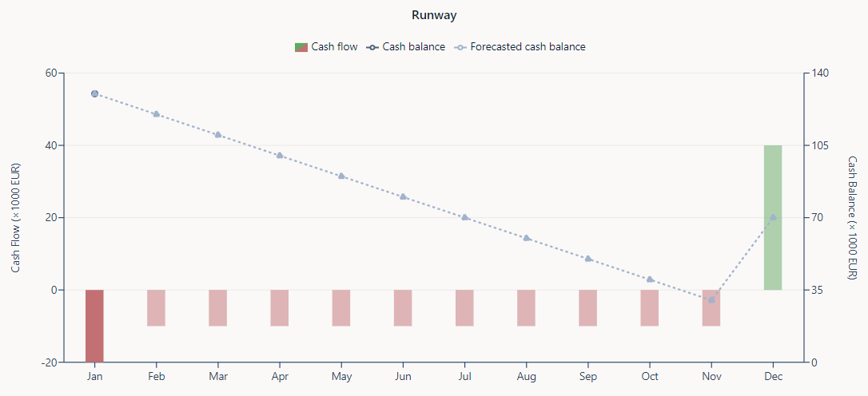This screenshot has height=396, width=868.
Task: Click the Runway chart title
Action: tap(434, 15)
